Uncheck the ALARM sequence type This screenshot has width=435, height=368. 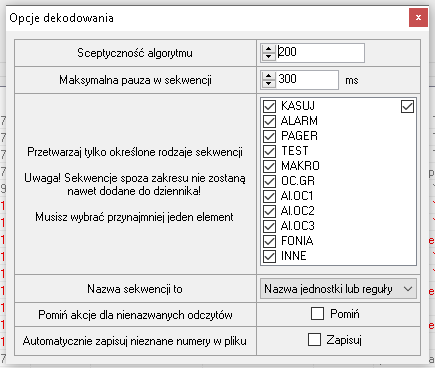(269, 121)
